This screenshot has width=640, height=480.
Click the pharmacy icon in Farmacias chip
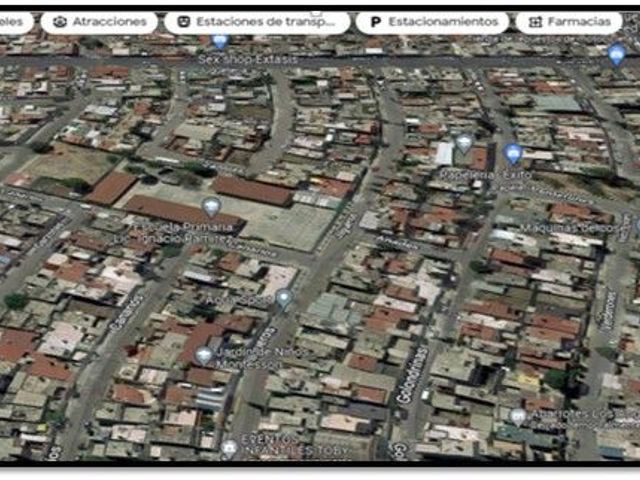pos(535,22)
